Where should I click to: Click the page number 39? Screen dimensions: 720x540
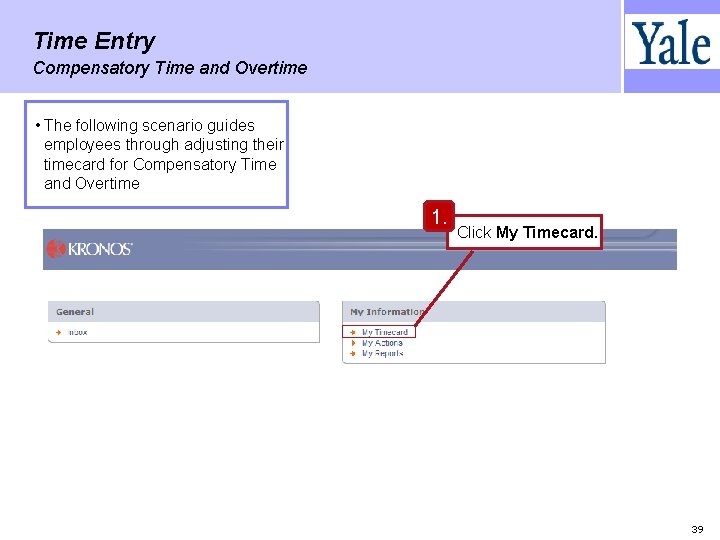click(x=697, y=529)
